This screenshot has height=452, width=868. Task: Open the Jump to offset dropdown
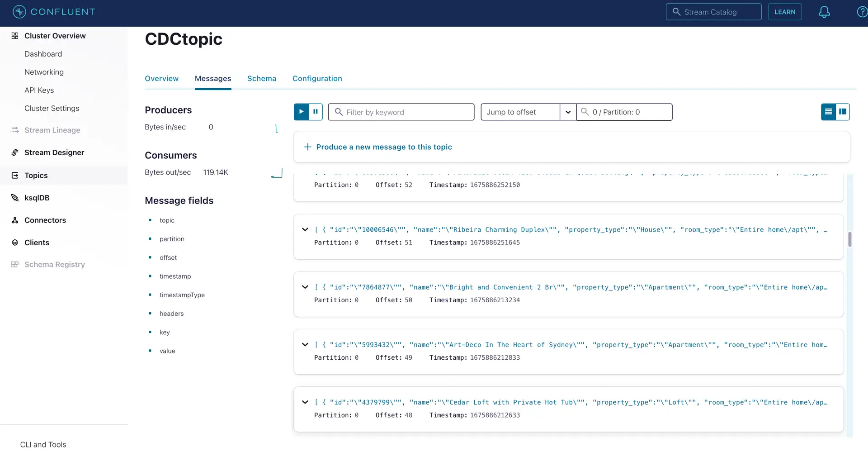tap(568, 112)
